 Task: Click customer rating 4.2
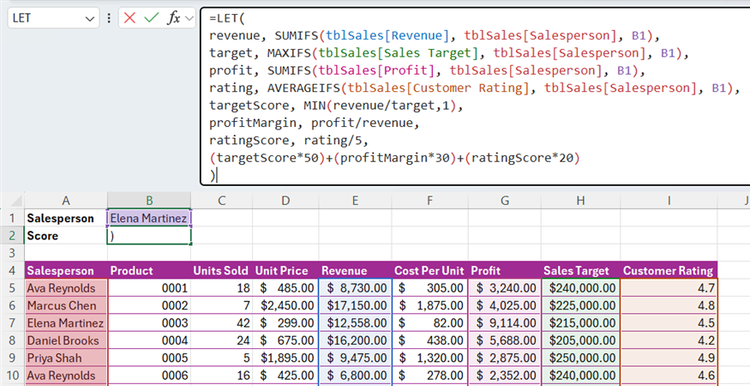(x=668, y=341)
